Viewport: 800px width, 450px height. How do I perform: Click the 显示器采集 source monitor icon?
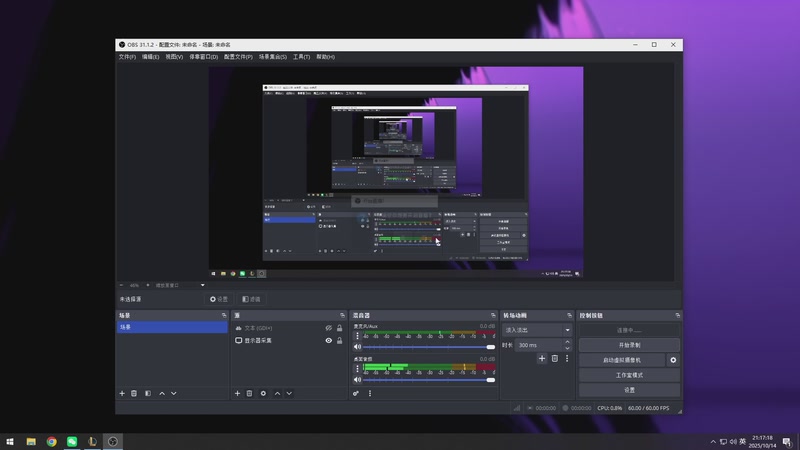pos(238,340)
